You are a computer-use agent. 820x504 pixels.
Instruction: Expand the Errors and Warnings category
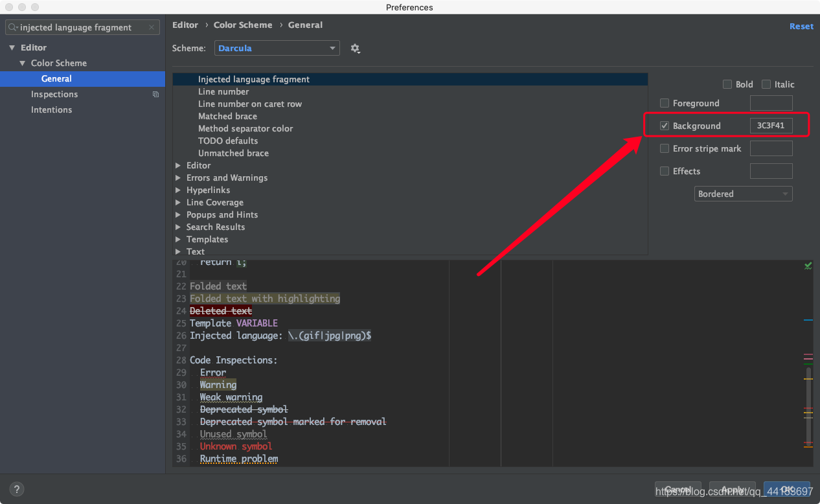pyautogui.click(x=178, y=178)
